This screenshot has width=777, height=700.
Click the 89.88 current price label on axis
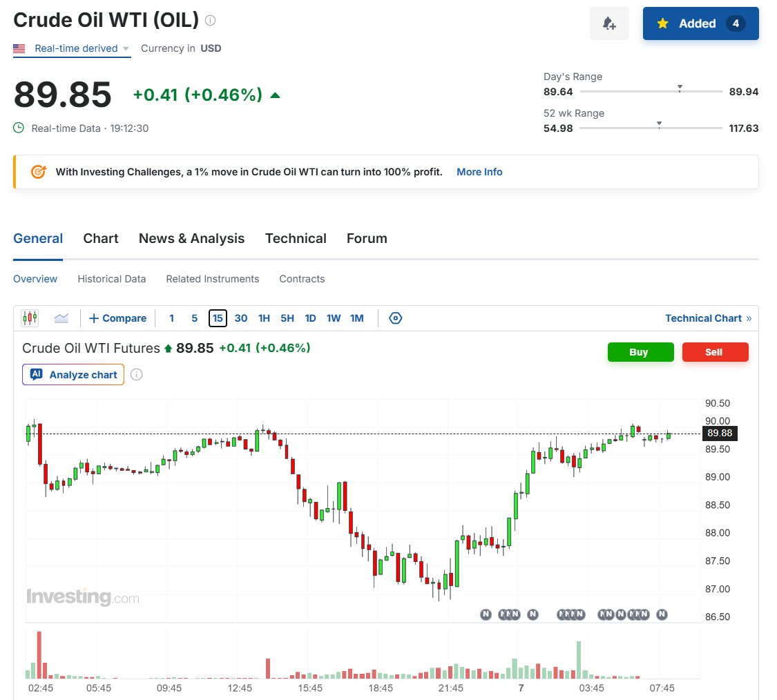tap(720, 433)
